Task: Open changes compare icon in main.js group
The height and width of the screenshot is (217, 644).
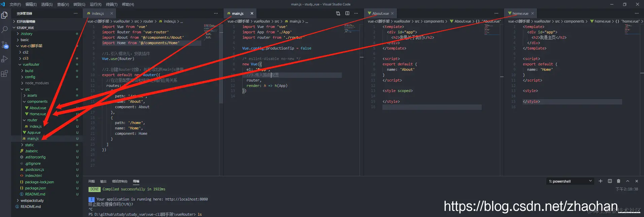Action: pyautogui.click(x=338, y=13)
